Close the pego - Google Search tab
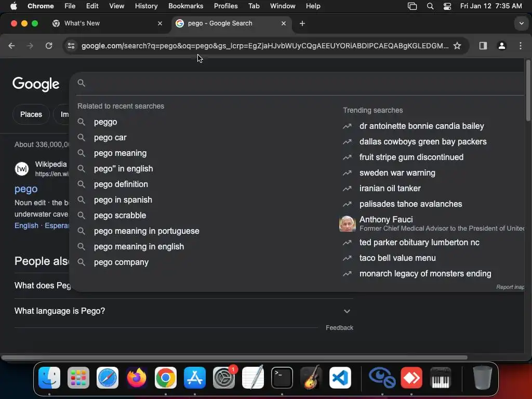The height and width of the screenshot is (399, 532). point(284,23)
